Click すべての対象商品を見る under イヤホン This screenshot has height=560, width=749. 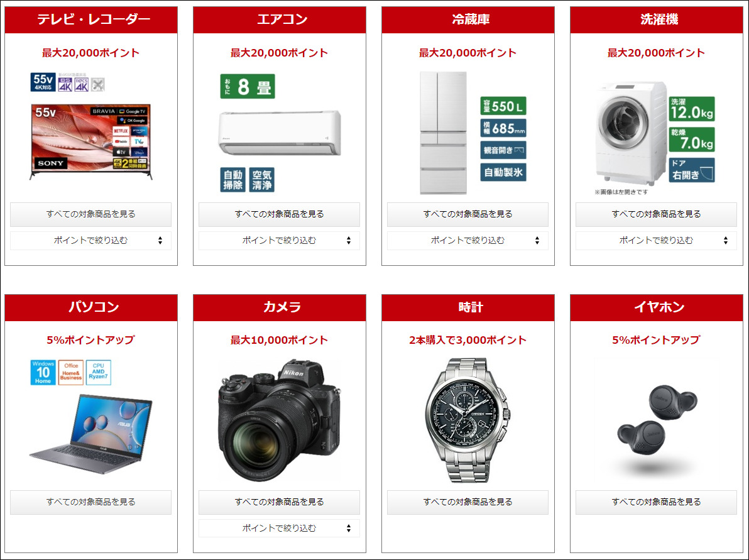point(656,502)
